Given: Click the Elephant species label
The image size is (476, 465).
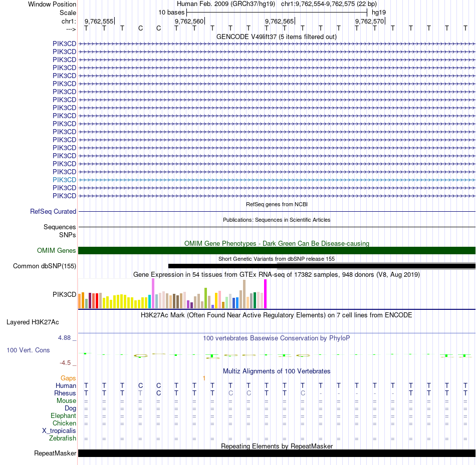Looking at the screenshot, I should (x=63, y=416).
